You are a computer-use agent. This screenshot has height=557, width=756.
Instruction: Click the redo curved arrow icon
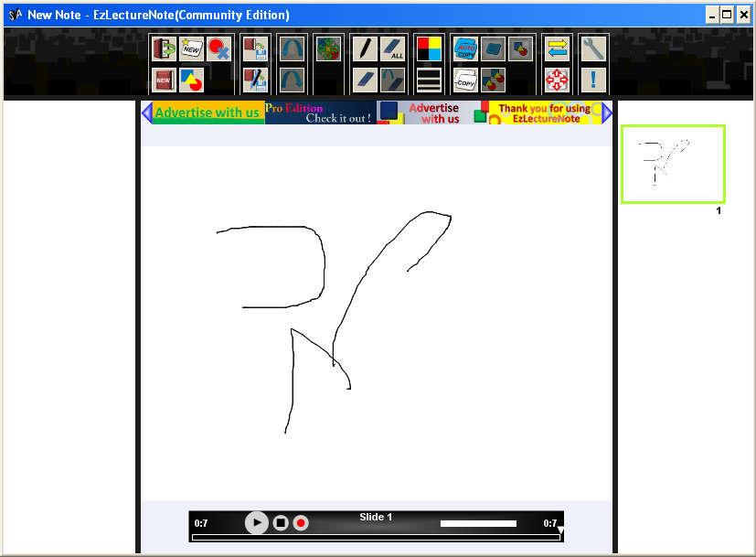[x=293, y=80]
